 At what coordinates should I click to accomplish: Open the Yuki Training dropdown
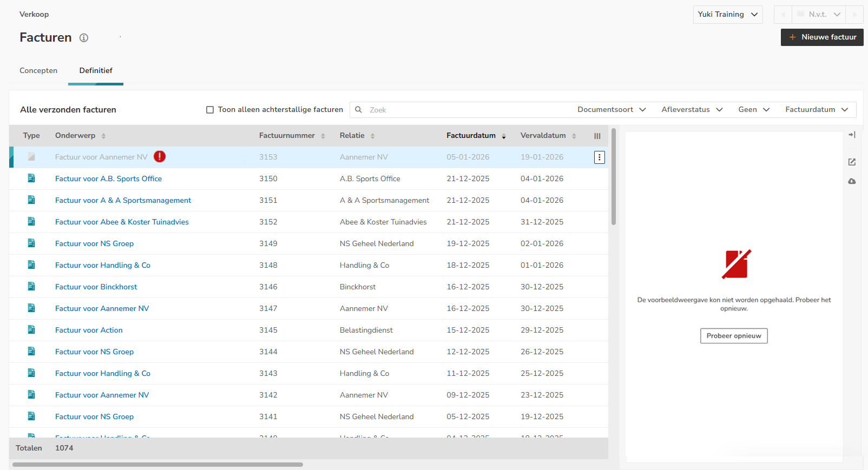tap(728, 15)
